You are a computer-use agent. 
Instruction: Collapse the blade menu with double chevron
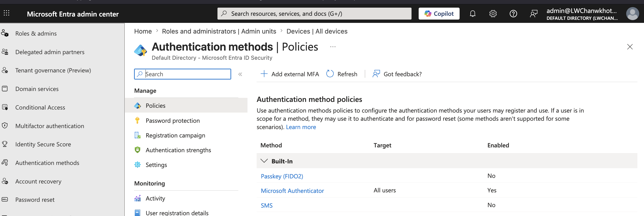(x=240, y=74)
